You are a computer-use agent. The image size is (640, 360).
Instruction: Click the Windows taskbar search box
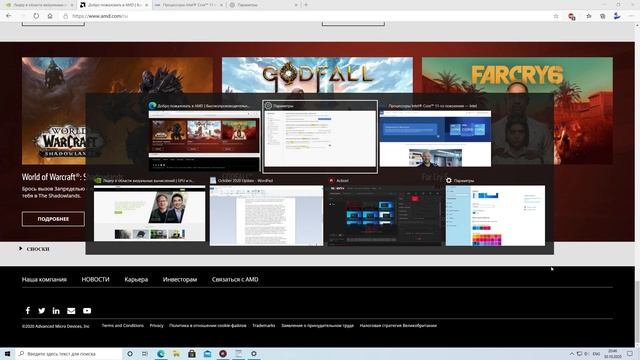click(69, 353)
